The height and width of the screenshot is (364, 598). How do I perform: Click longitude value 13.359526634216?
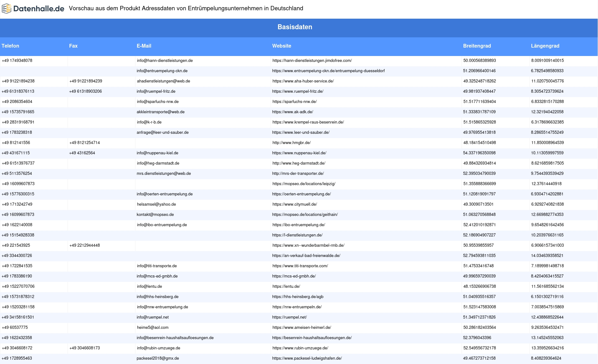click(548, 348)
